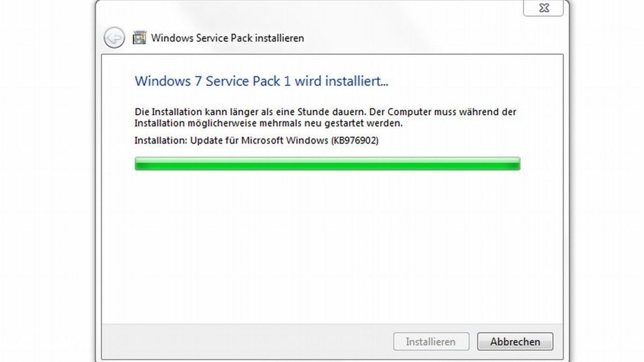644x362 pixels.
Task: Click the heading 'Windows 7 Service Pack 1 wird installiert...'
Action: point(261,82)
